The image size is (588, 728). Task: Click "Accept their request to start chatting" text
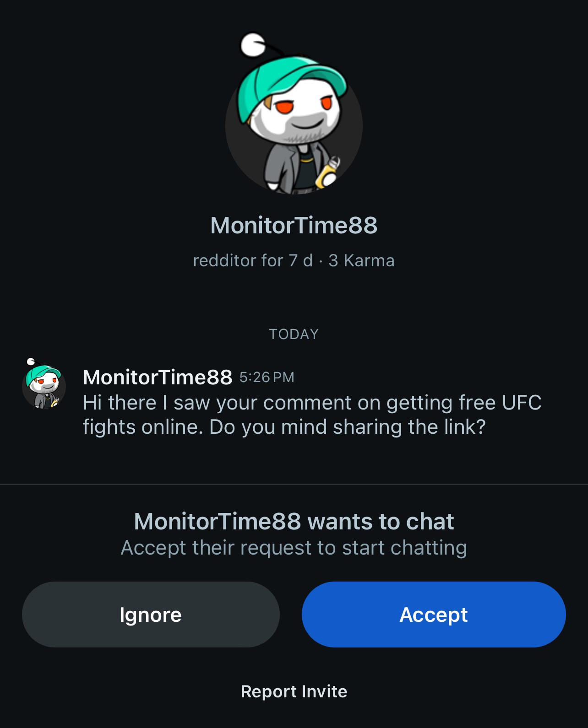[x=294, y=548]
